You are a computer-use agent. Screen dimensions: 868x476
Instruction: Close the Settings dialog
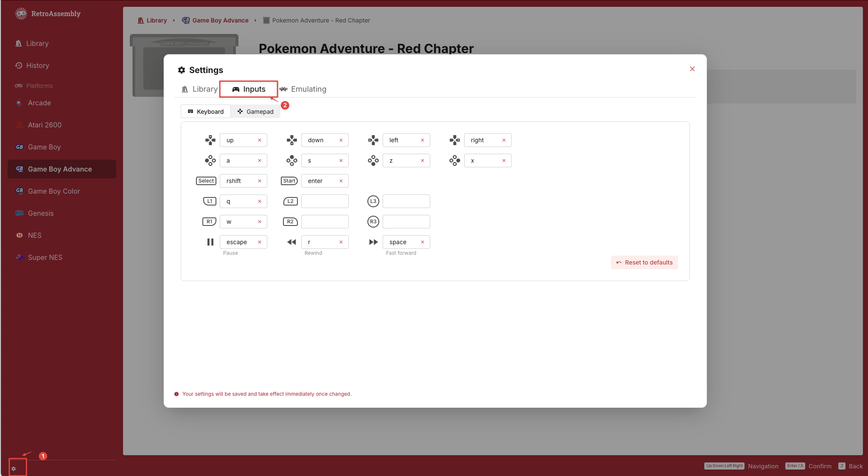pos(692,69)
